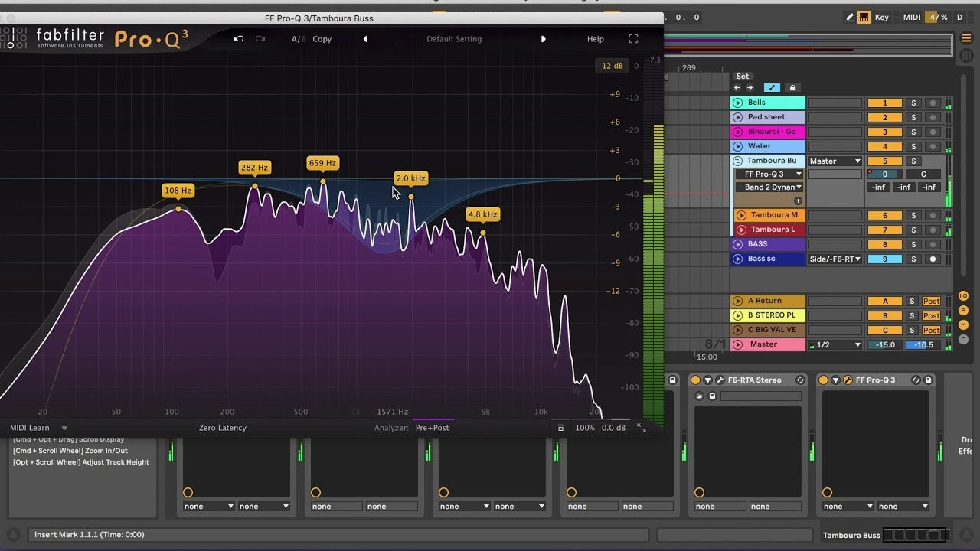
Task: Toggle I-O section visibility
Action: coord(964,296)
